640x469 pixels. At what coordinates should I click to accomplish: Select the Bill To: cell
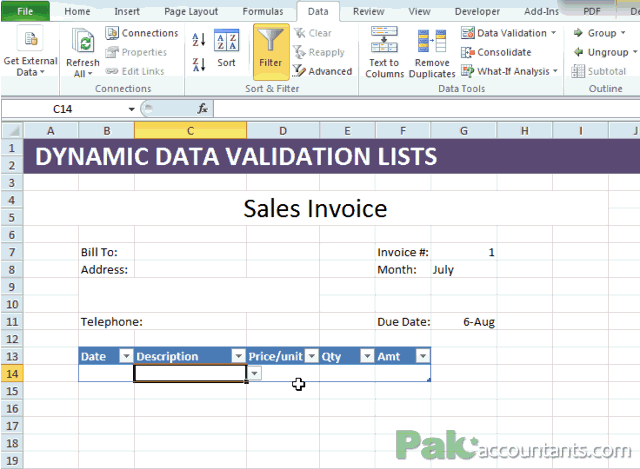tap(106, 252)
